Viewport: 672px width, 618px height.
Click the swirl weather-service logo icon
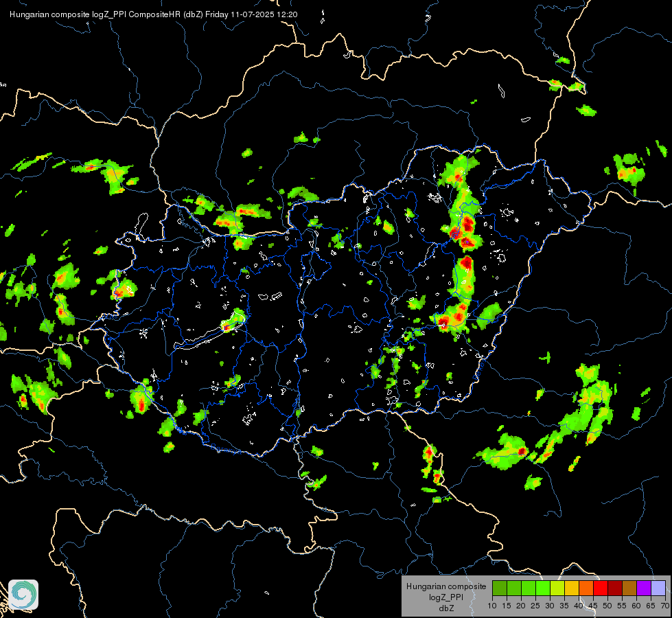(x=23, y=595)
